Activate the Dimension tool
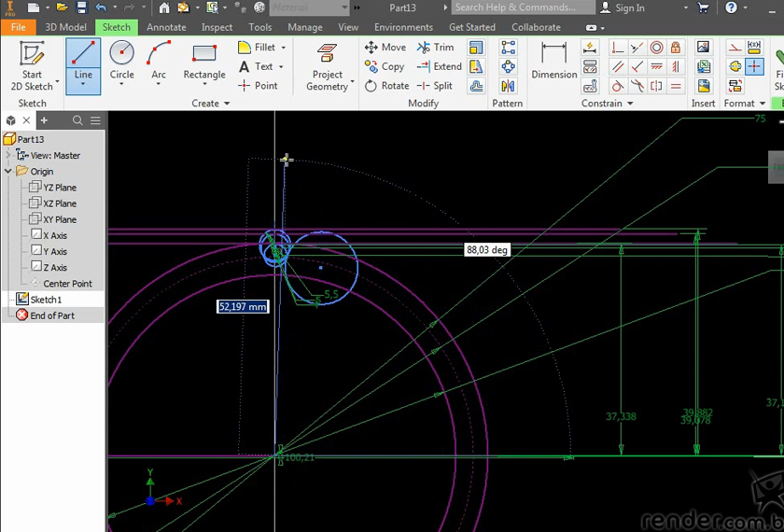 tap(553, 60)
